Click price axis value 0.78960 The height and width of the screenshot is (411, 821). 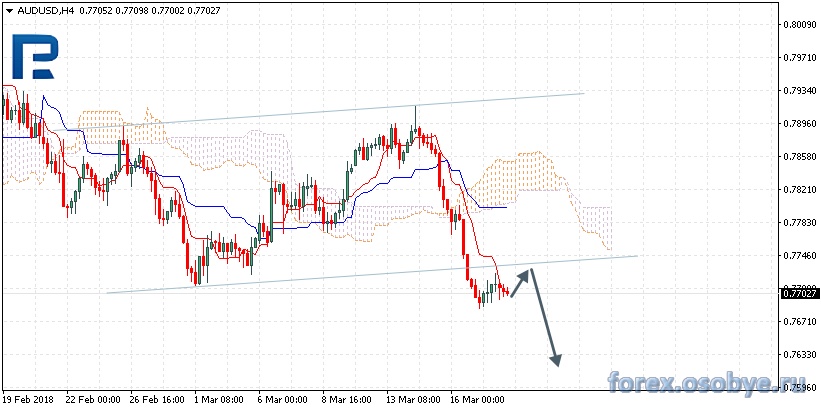[x=799, y=124]
